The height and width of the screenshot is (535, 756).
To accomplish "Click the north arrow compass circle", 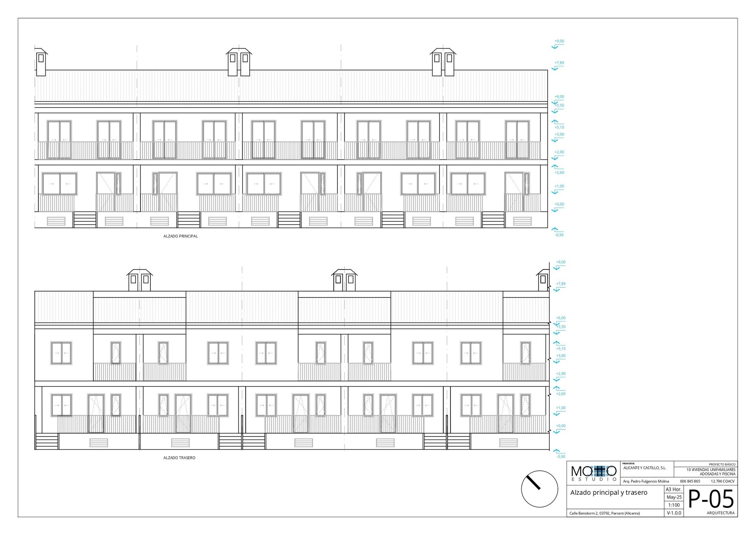I will pos(539,489).
